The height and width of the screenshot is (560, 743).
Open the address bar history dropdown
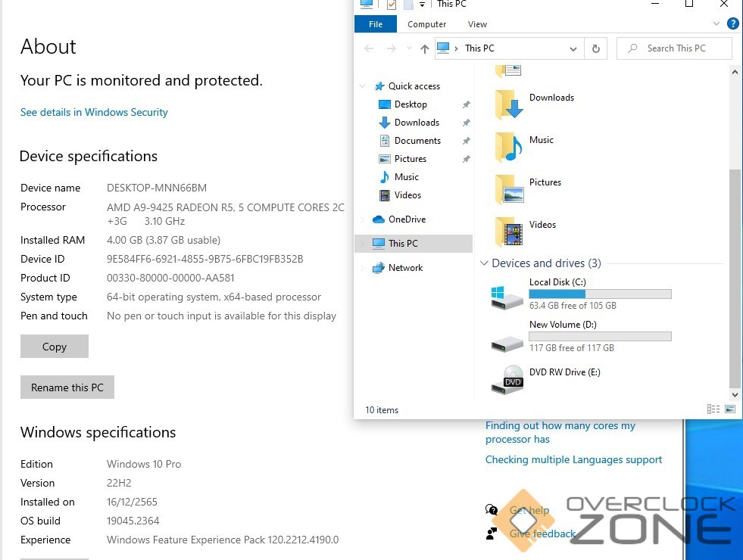pyautogui.click(x=573, y=48)
